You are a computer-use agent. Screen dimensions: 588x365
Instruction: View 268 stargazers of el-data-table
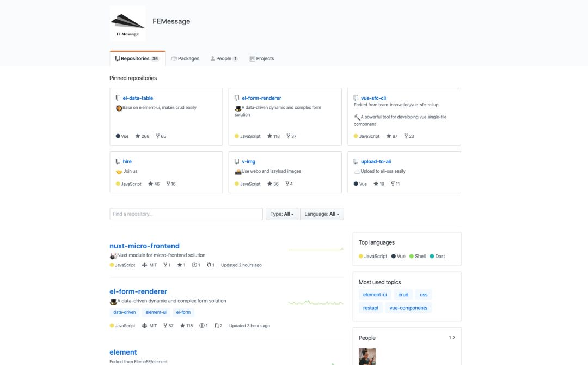pos(142,136)
